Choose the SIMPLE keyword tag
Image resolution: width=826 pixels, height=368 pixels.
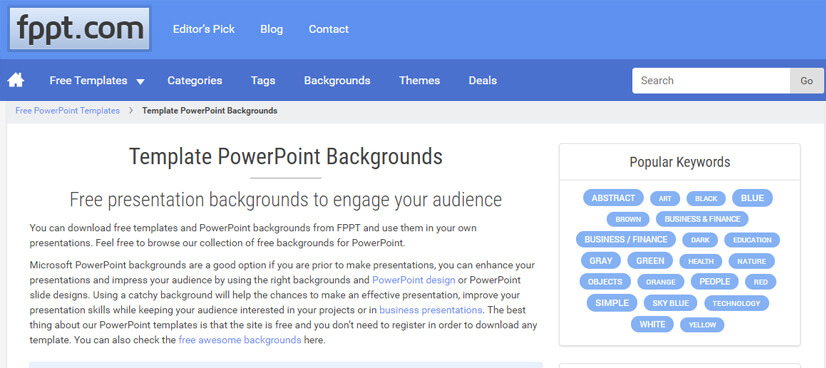coord(612,303)
